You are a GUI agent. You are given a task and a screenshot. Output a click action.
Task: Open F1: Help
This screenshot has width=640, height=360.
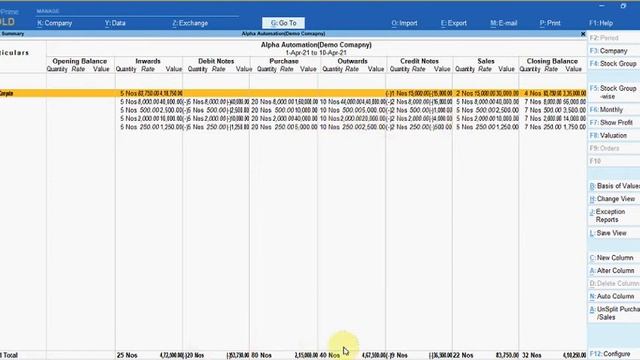(601, 23)
